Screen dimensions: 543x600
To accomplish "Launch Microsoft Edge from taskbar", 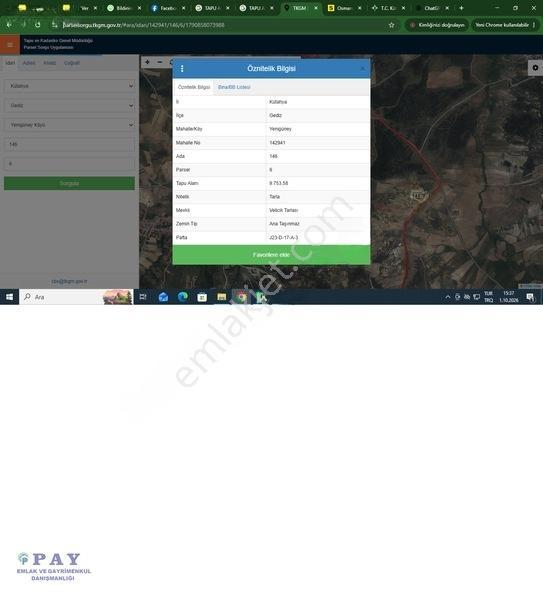I will 183,297.
